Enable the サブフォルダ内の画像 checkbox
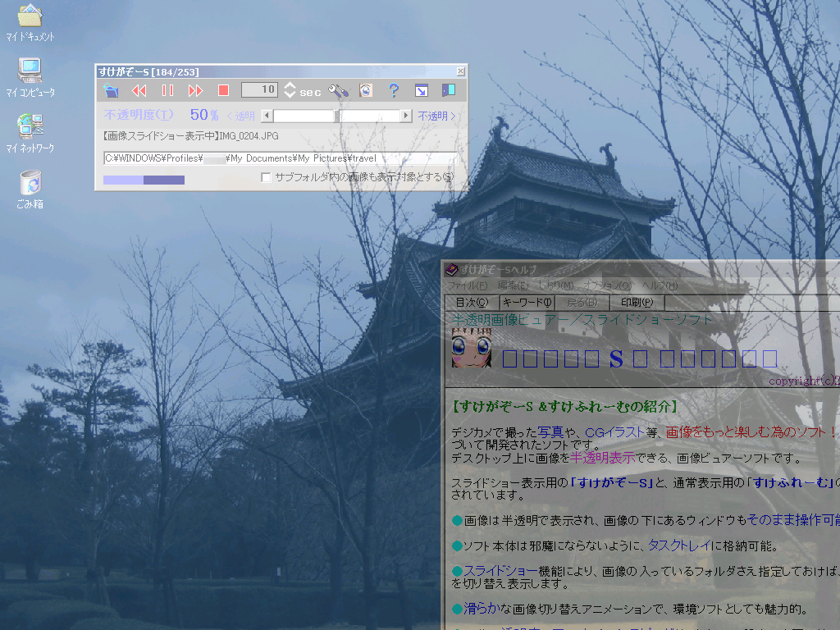This screenshot has width=840, height=630. (266, 177)
